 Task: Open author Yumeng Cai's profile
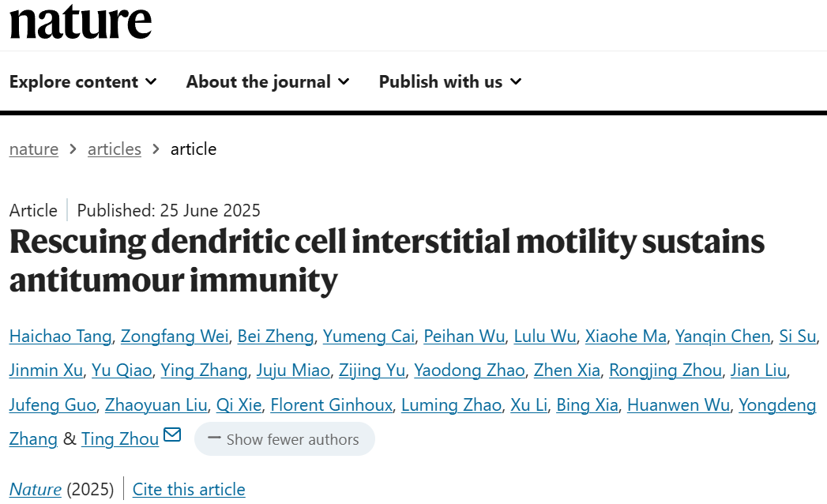click(369, 337)
